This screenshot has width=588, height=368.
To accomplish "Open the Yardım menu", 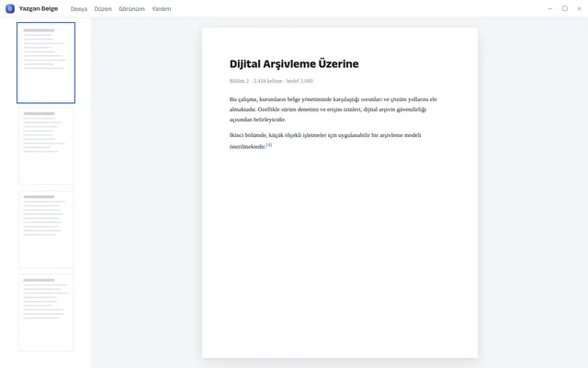I will point(162,9).
